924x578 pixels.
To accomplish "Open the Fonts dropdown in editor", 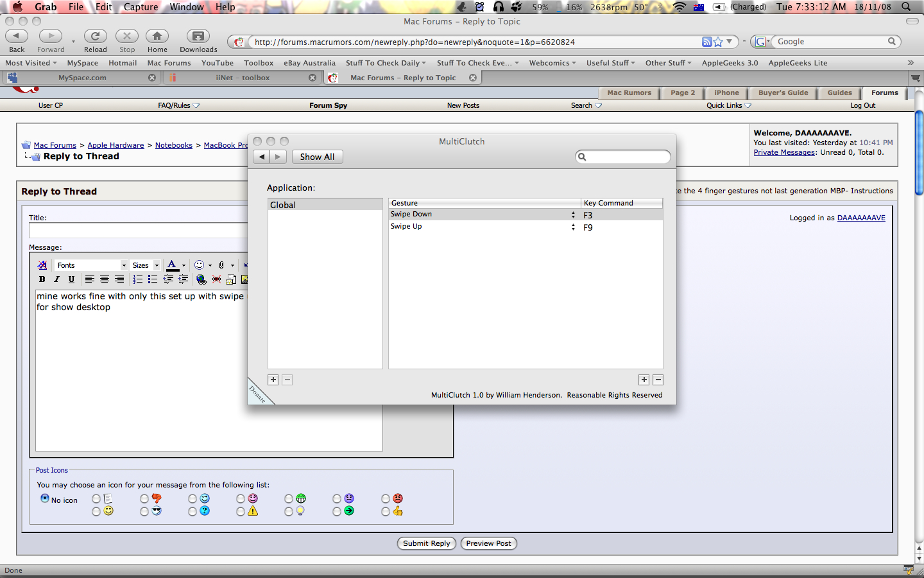I will pyautogui.click(x=91, y=265).
